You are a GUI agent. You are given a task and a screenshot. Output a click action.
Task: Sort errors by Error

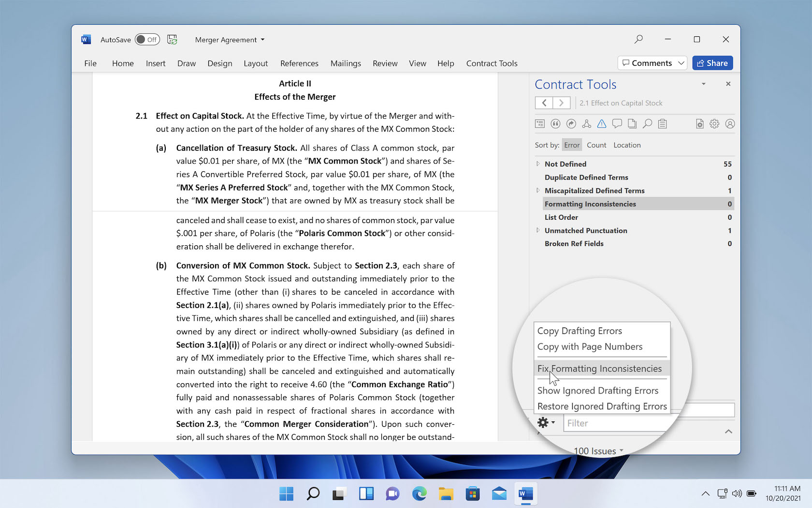coord(572,145)
